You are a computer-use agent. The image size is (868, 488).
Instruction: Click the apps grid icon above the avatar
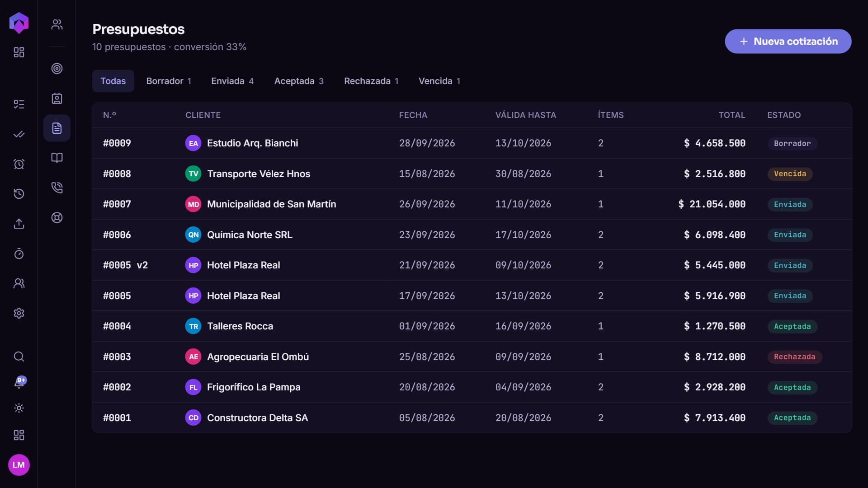19,435
